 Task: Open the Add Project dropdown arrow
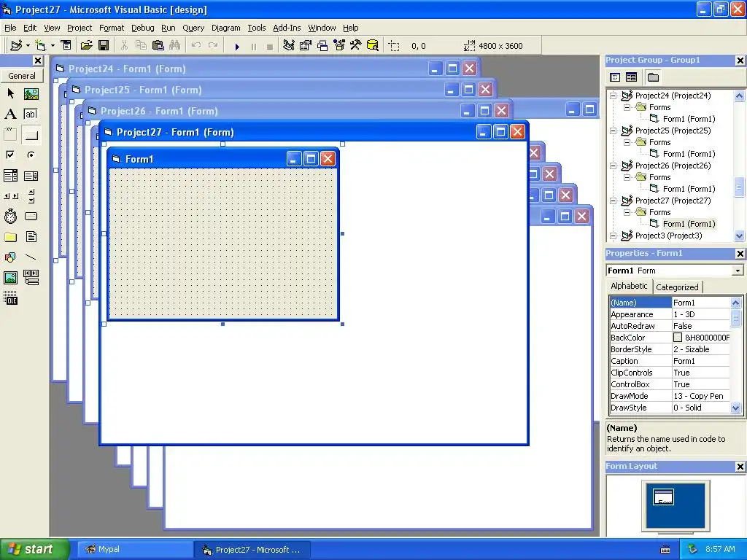[x=28, y=46]
